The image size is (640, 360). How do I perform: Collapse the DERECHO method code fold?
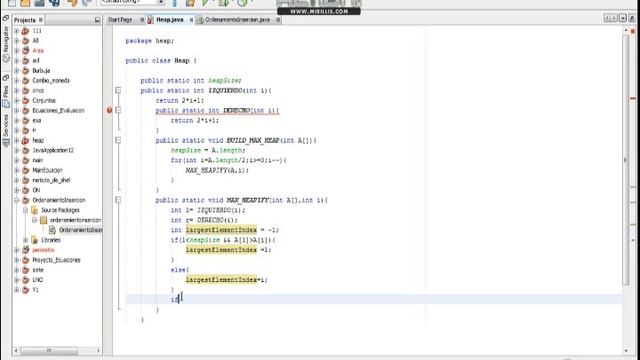click(x=118, y=110)
